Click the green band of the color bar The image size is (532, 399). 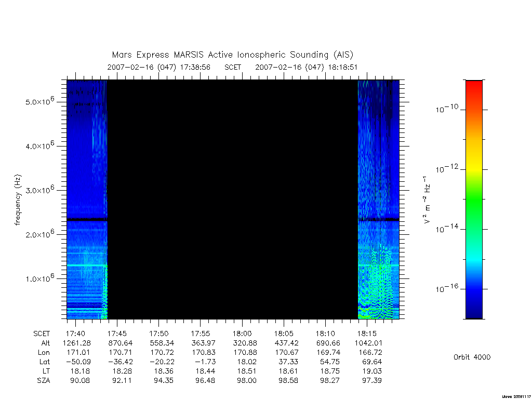(x=474, y=200)
